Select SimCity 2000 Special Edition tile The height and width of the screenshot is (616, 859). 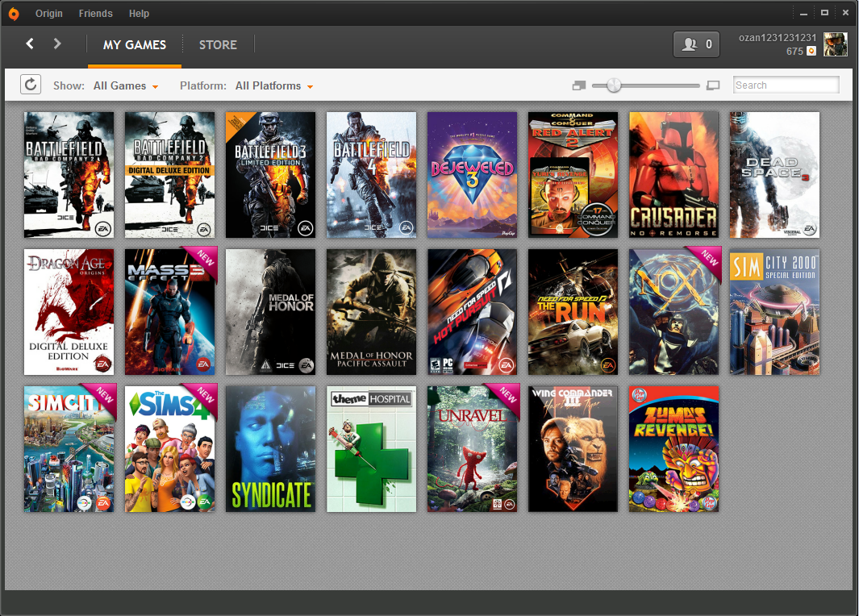click(x=774, y=311)
